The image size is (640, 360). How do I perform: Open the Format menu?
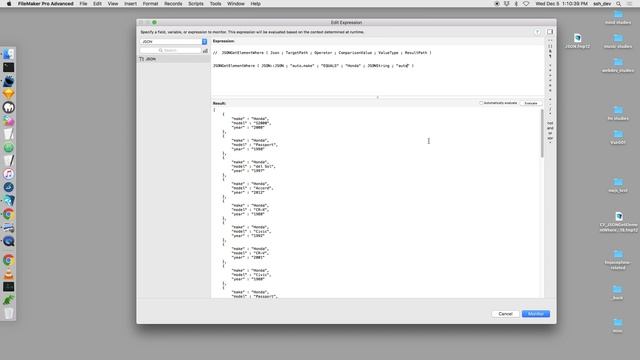click(x=150, y=4)
